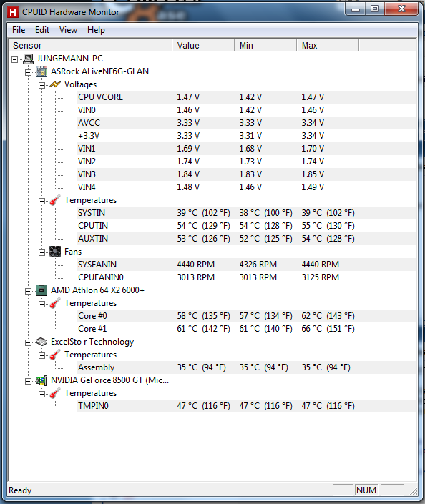Collapse Temperatures under NVIDIA GeForce
The width and height of the screenshot is (425, 504).
click(41, 394)
